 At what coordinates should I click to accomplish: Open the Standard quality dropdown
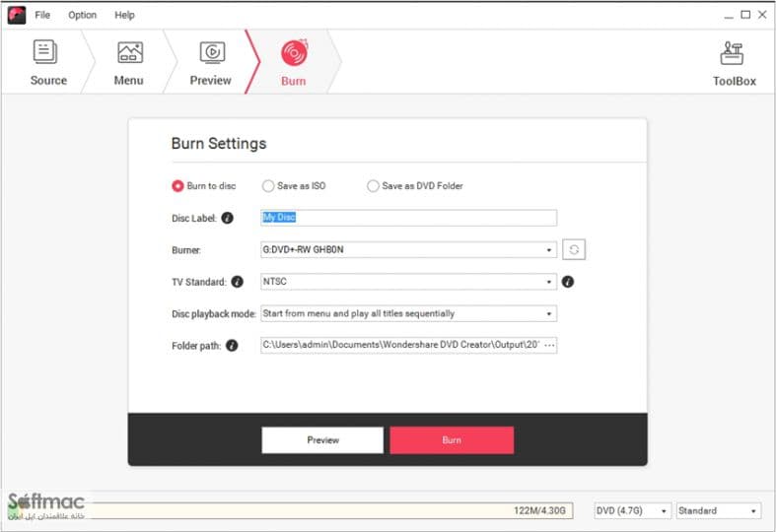click(x=718, y=510)
